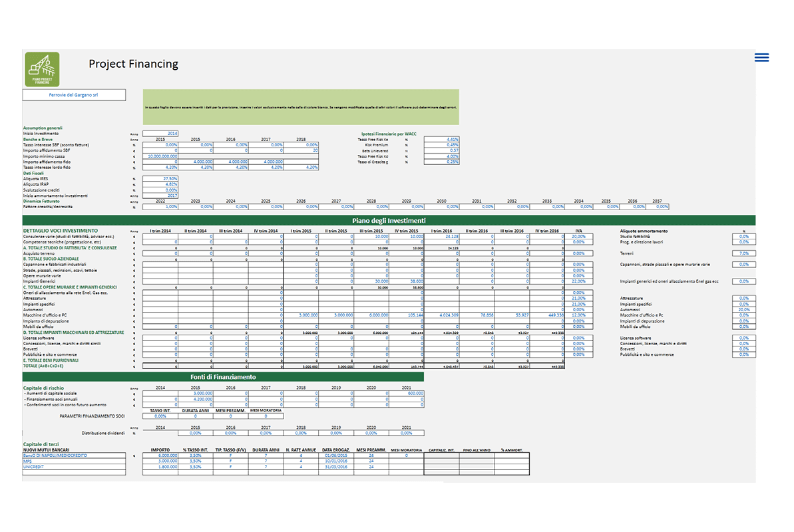Screen dimensions: 794x532
Task: Select Banco di Napoli importo cell 6.000.000
Action: [x=160, y=456]
